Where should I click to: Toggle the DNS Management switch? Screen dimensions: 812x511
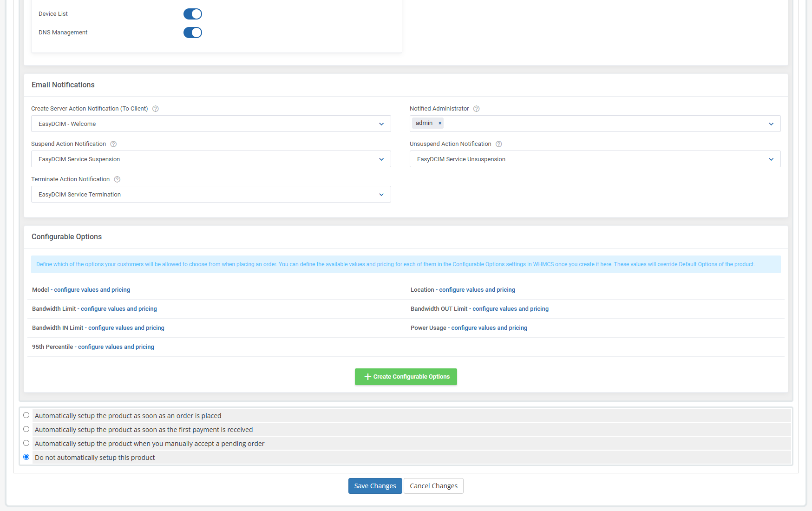coord(193,33)
